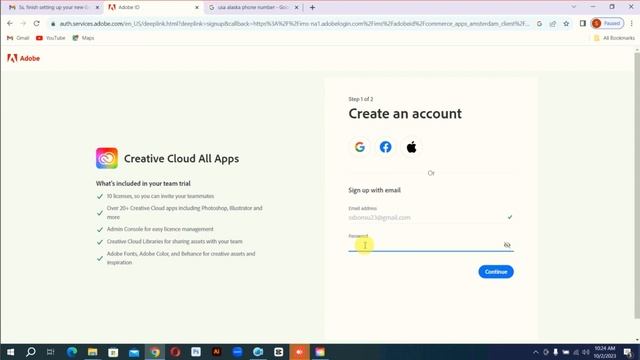Image resolution: width=640 pixels, height=360 pixels.
Task: Open Photoshop from taskbar
Action: (x=196, y=352)
